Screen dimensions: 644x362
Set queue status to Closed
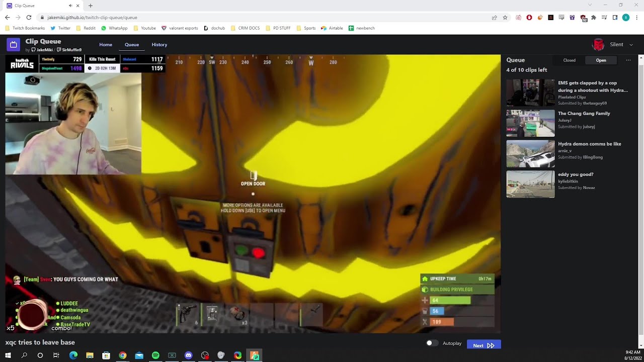pos(570,60)
